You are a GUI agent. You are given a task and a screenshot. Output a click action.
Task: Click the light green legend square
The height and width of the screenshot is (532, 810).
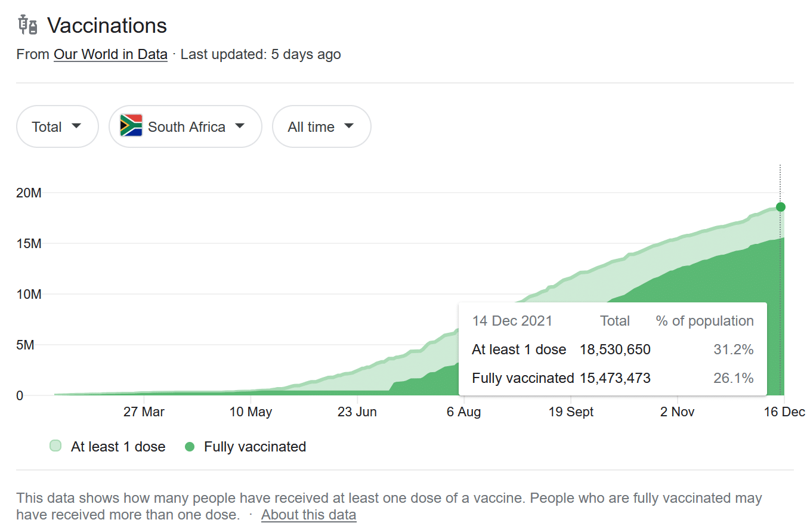point(55,446)
